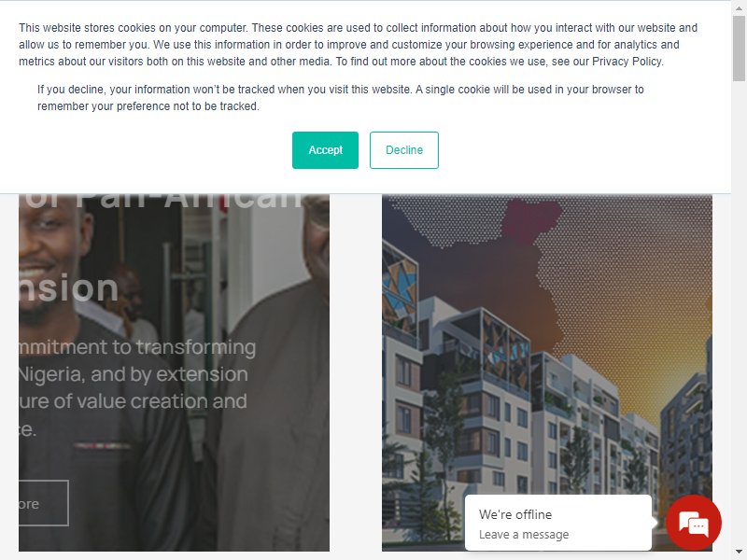
Task: Click the vertical scrollbar thumb
Action: (x=739, y=49)
